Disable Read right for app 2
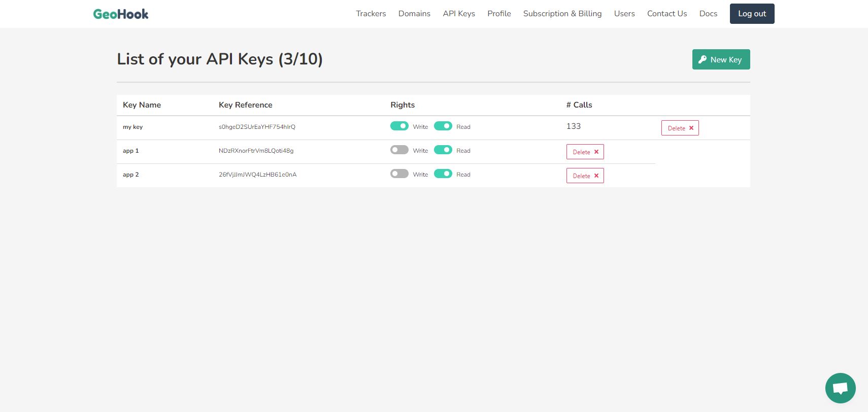The width and height of the screenshot is (868, 412). pyautogui.click(x=443, y=174)
